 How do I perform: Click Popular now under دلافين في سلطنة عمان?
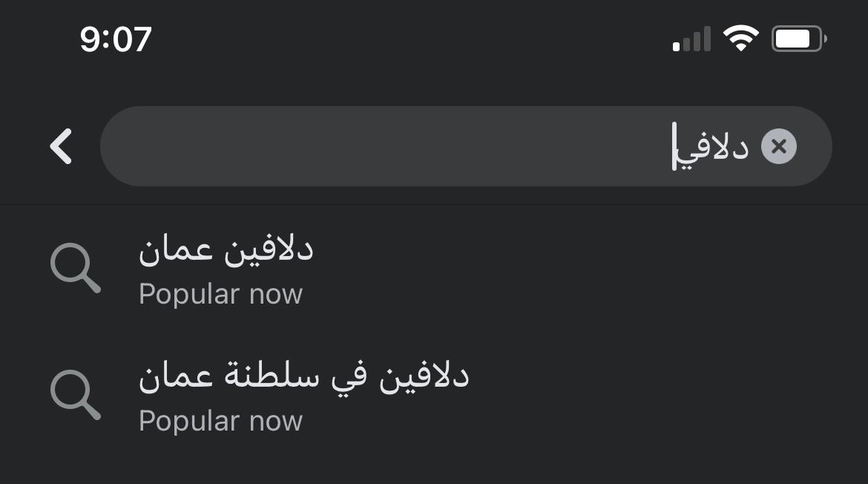pyautogui.click(x=220, y=421)
